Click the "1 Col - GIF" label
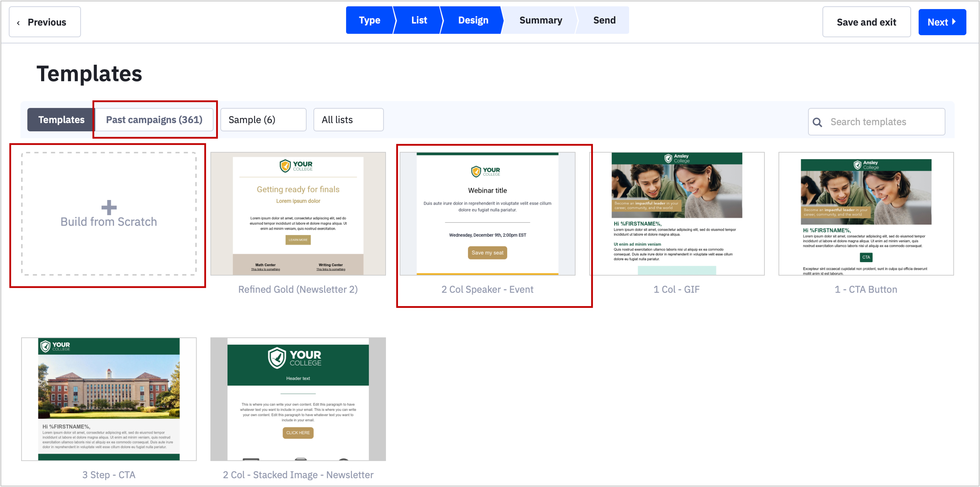980x487 pixels. coord(677,290)
